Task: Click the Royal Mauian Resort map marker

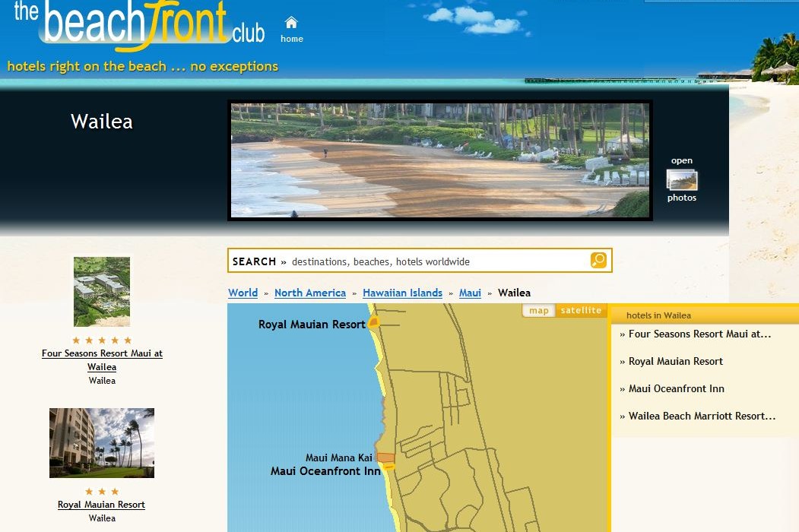Action: pyautogui.click(x=373, y=324)
